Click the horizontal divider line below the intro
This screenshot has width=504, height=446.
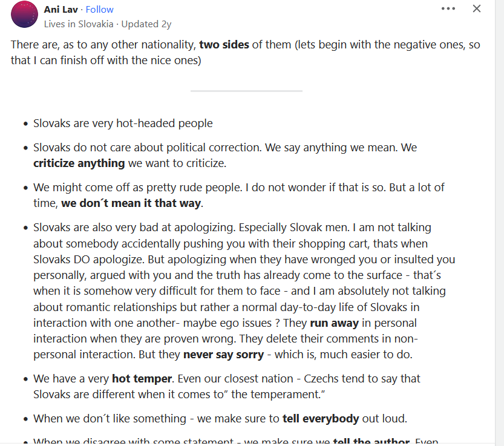click(x=246, y=91)
